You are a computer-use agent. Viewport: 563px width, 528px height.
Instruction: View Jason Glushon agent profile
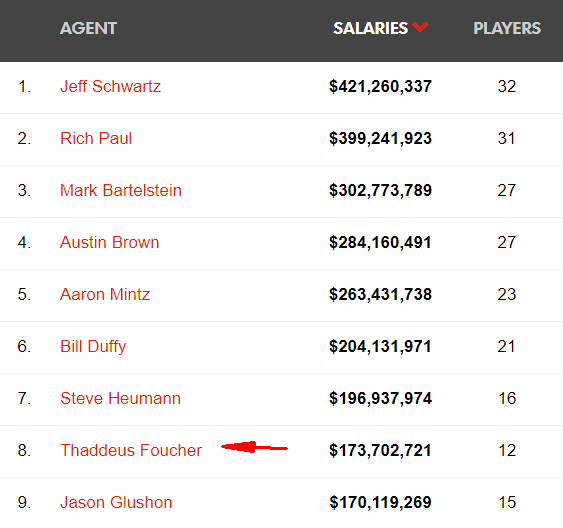(116, 502)
